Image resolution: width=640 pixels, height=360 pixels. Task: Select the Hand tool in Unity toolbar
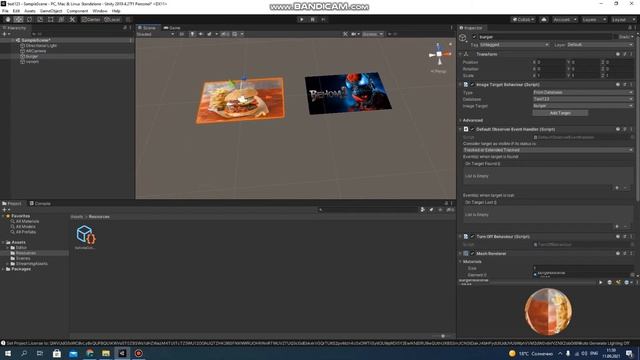[8, 19]
